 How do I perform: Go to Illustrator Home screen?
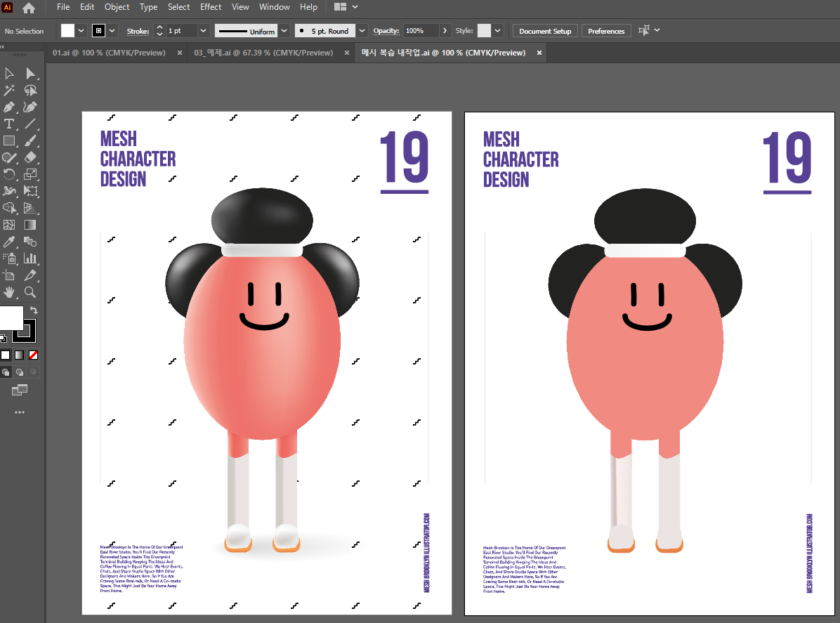click(x=28, y=8)
